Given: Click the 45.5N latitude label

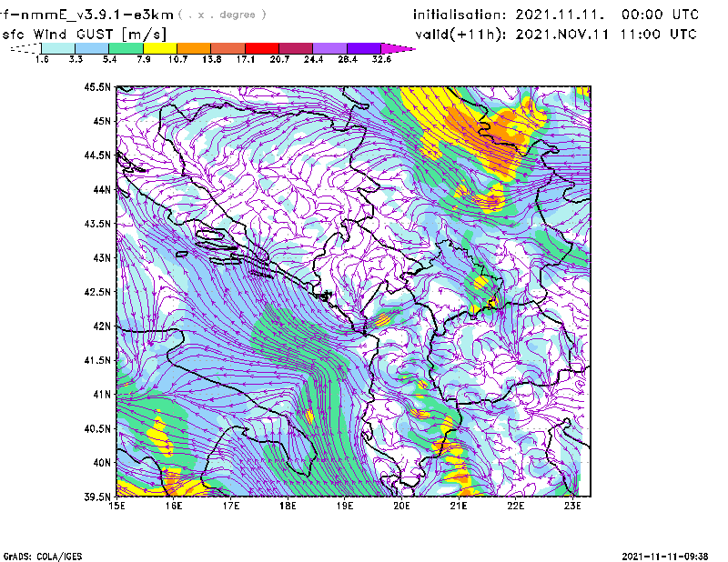Looking at the screenshot, I should 97,86.
